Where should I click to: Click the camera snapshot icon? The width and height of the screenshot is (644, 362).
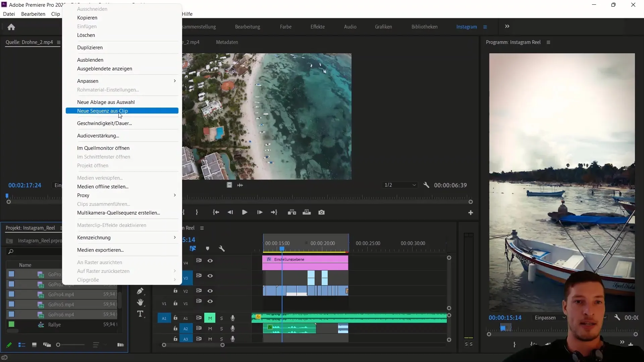coord(322,212)
